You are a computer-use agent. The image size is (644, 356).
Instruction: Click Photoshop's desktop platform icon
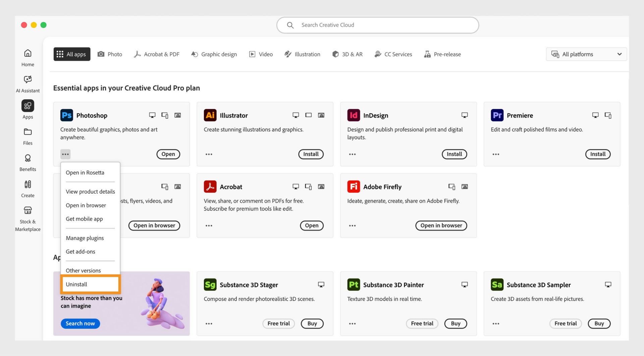point(152,115)
